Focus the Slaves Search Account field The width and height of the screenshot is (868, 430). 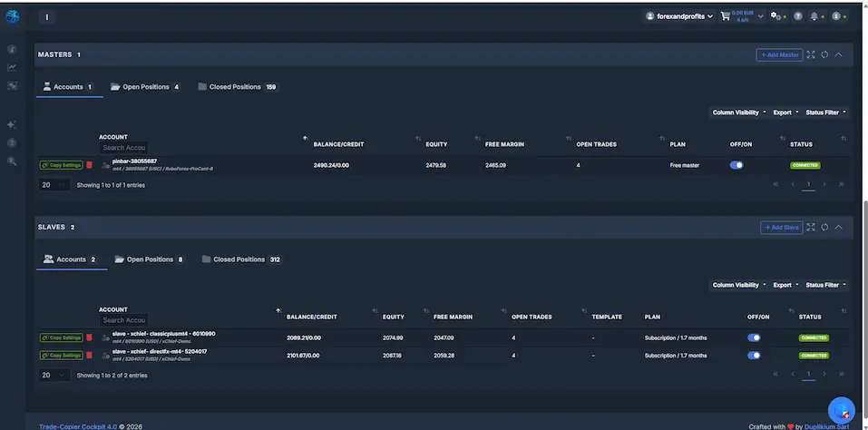tap(123, 320)
